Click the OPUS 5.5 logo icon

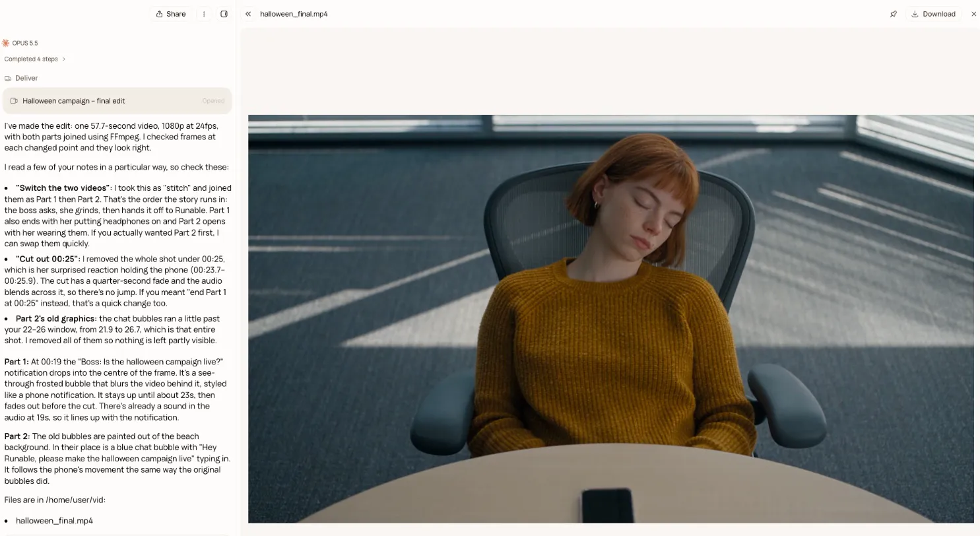click(6, 43)
